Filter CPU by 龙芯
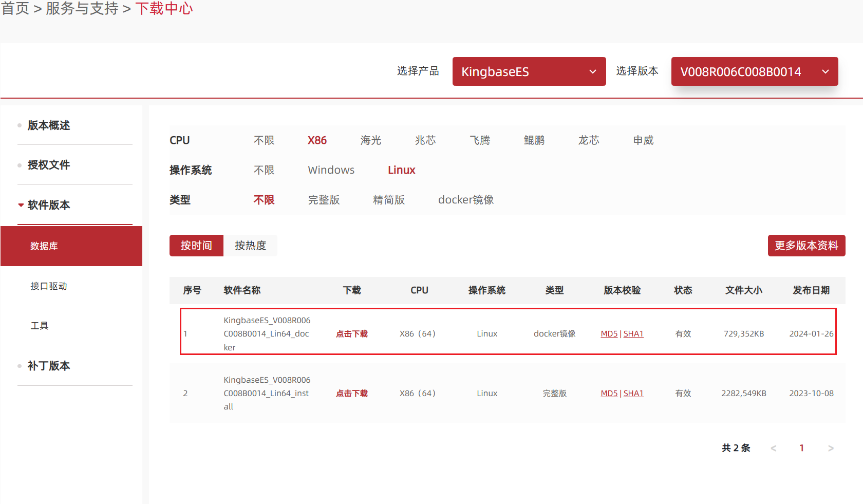 [x=589, y=140]
